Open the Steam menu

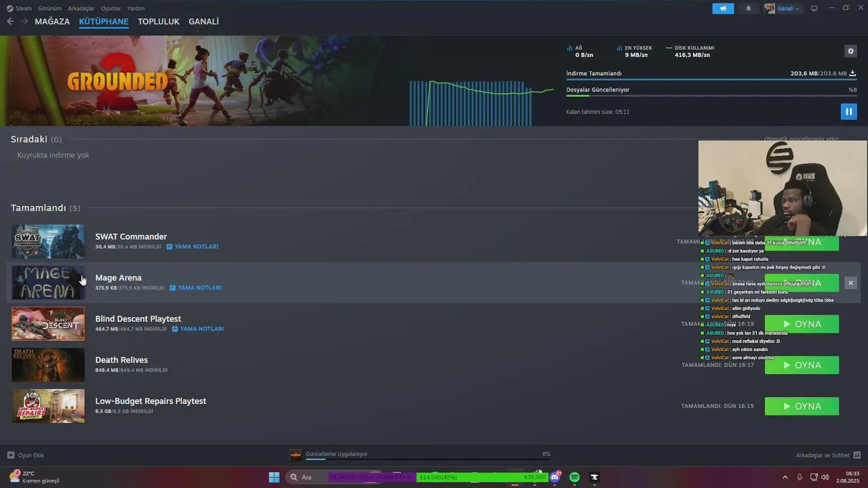tap(19, 8)
